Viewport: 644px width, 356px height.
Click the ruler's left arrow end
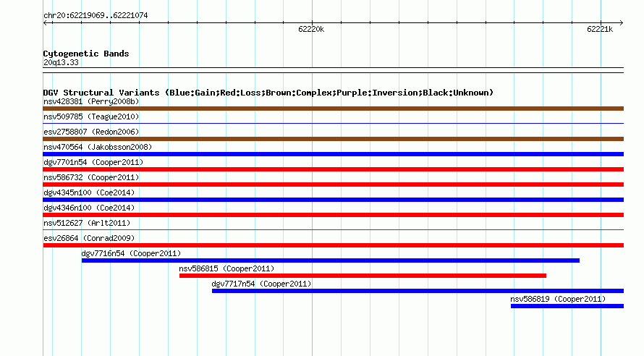click(46, 22)
